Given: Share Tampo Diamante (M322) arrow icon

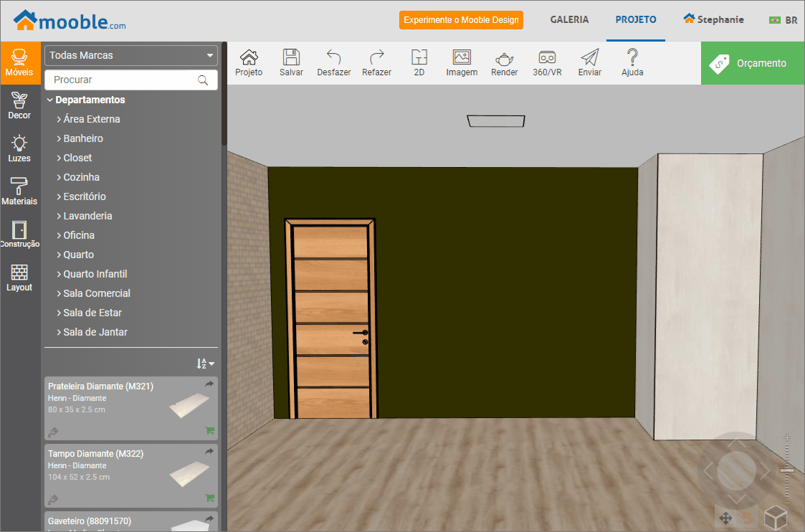Looking at the screenshot, I should click(209, 452).
